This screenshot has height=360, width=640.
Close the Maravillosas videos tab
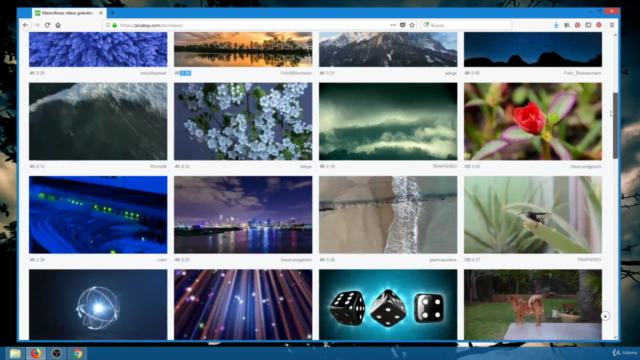pos(101,13)
